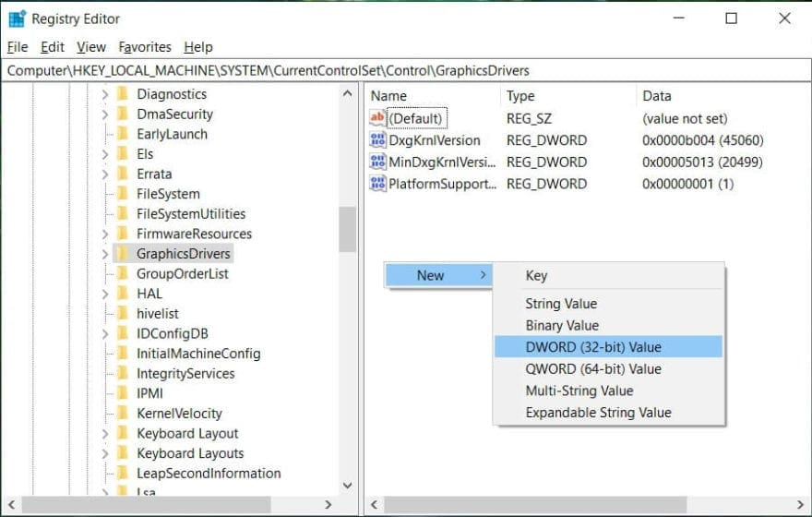The width and height of the screenshot is (812, 517).
Task: Expand the DmaSecurity tree node
Action: pos(105,114)
